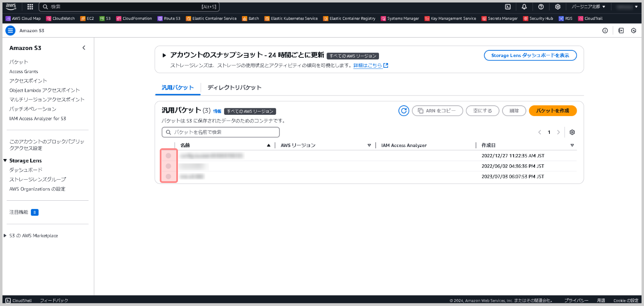Image resolution: width=644 pixels, height=306 pixels.
Task: Open Cookie の設定 in footer
Action: click(x=626, y=301)
